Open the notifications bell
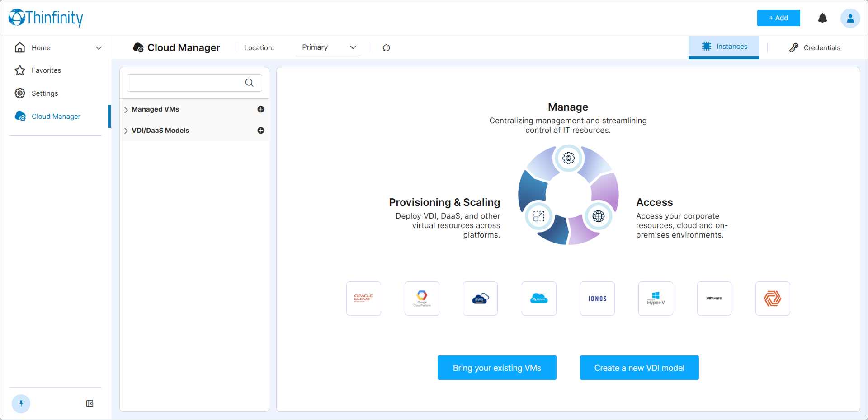This screenshot has width=868, height=420. [822, 18]
